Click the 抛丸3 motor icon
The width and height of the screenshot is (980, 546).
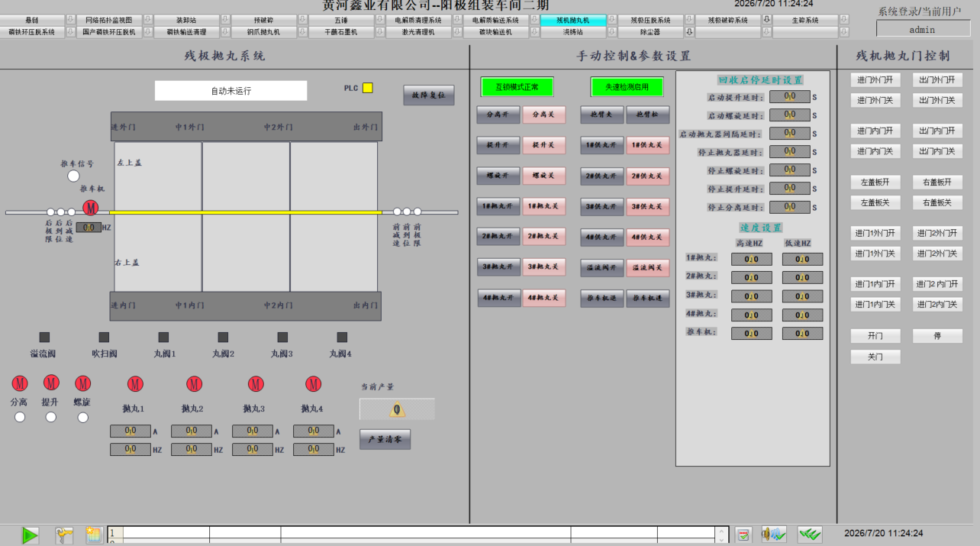pos(256,383)
